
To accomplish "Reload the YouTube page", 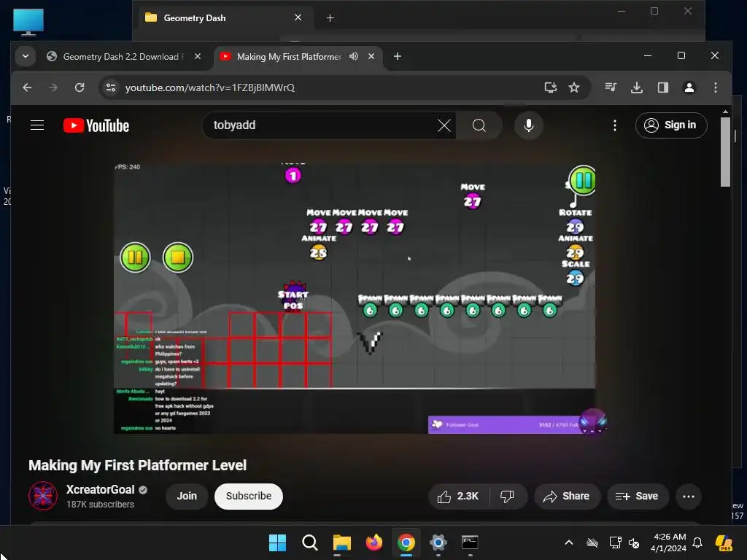I will [x=80, y=87].
